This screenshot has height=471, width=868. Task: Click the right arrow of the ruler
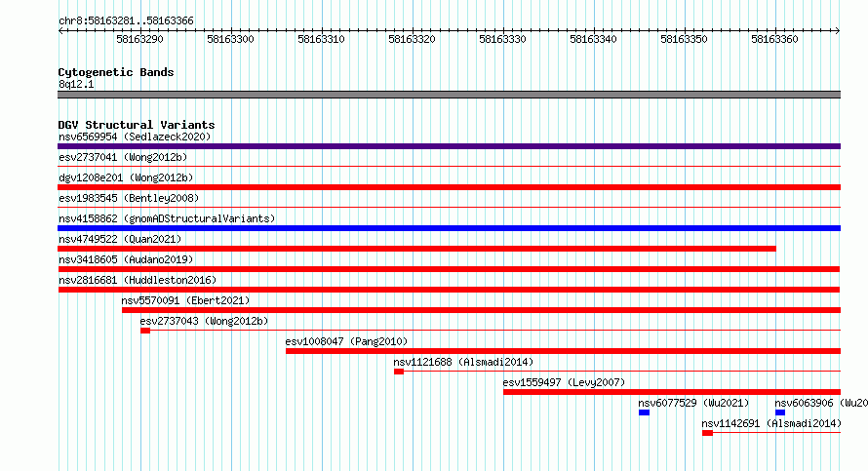[x=838, y=31]
